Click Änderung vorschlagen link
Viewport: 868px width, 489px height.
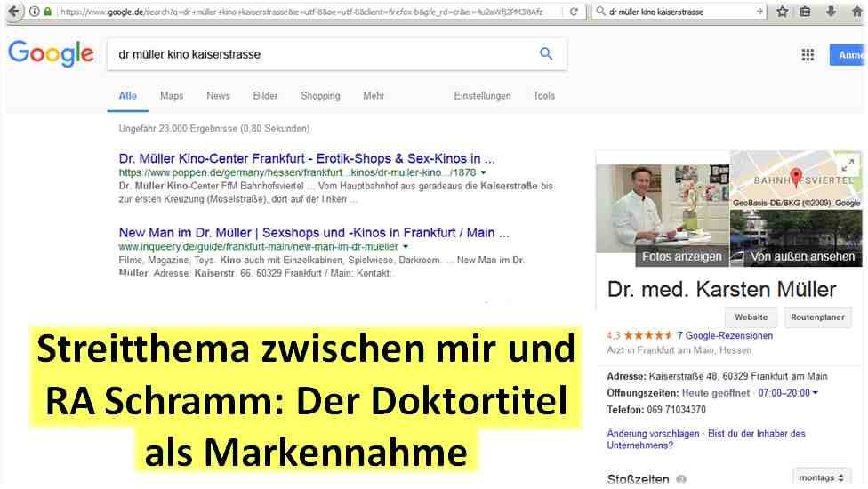tap(653, 434)
